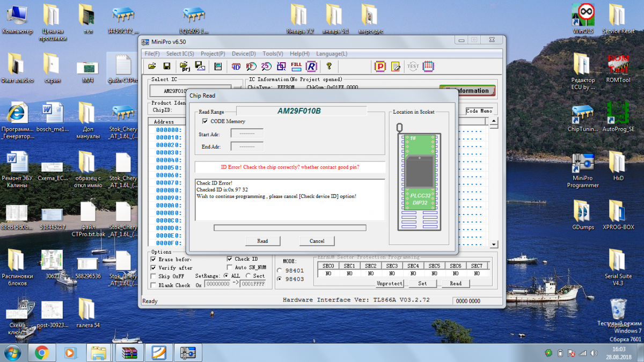The width and height of the screenshot is (644, 362).
Task: Click the Unprotect sector button
Action: click(390, 283)
